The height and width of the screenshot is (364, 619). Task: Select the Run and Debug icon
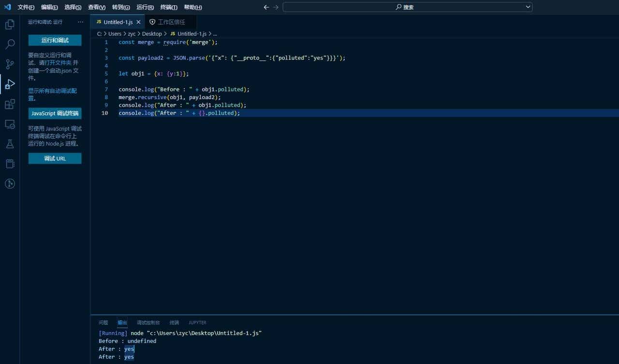(x=10, y=84)
